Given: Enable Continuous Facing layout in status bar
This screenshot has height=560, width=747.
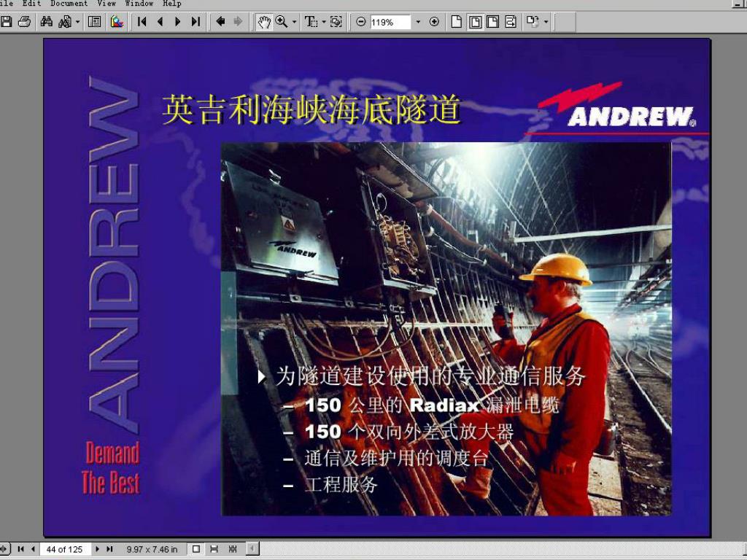Looking at the screenshot, I should (x=233, y=549).
